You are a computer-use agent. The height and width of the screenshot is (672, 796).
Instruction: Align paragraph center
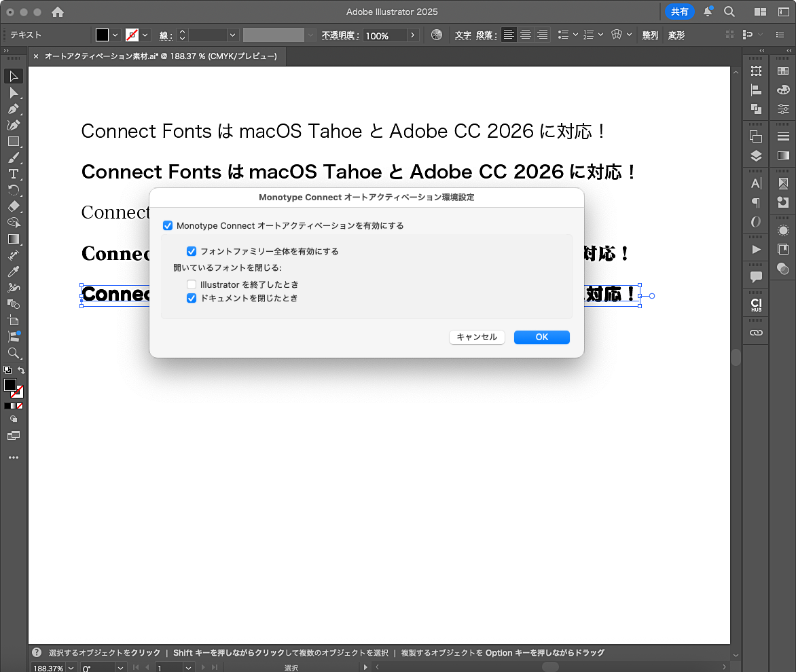[x=526, y=35]
